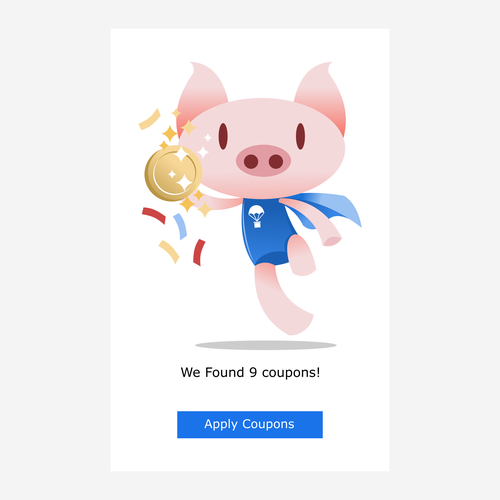Click the pig's snout
The height and width of the screenshot is (500, 500).
click(263, 161)
